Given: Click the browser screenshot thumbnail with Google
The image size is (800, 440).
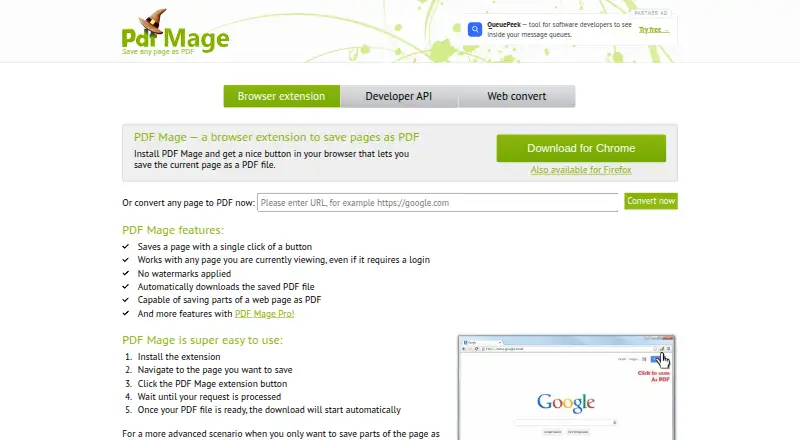Looking at the screenshot, I should pyautogui.click(x=567, y=387).
